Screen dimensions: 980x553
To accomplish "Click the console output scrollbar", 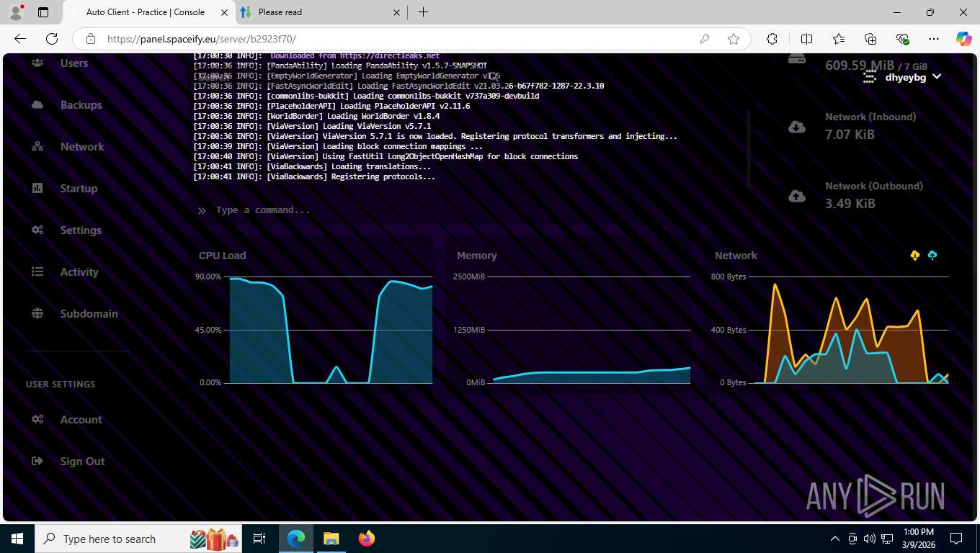I will pyautogui.click(x=748, y=148).
